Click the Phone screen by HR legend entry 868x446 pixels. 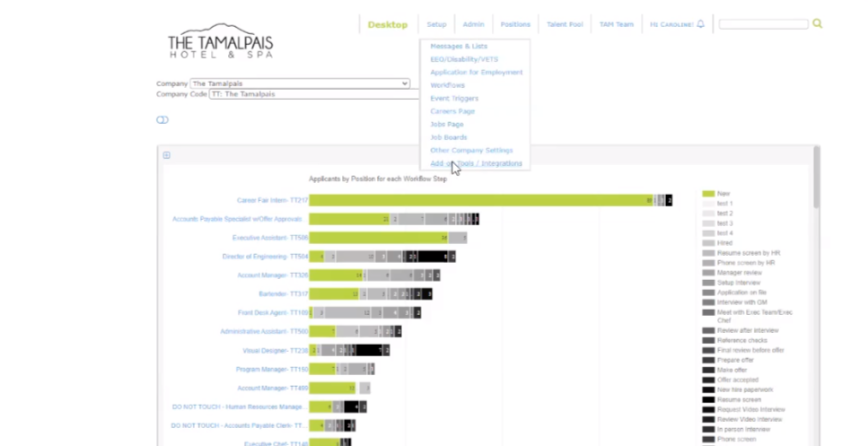tap(746, 263)
